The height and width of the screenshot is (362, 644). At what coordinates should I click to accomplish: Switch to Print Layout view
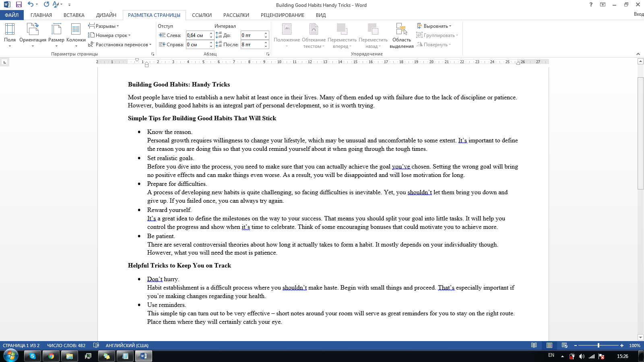(549, 345)
